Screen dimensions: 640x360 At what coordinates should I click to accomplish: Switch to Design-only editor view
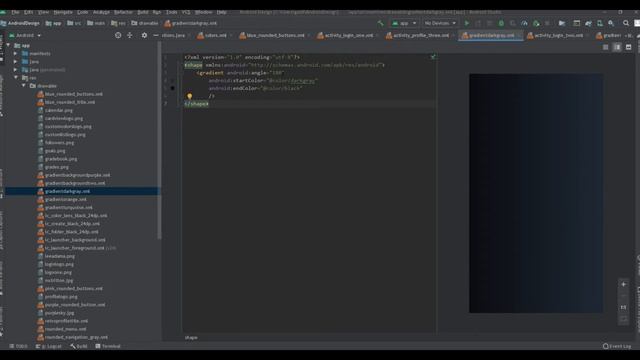(x=629, y=47)
